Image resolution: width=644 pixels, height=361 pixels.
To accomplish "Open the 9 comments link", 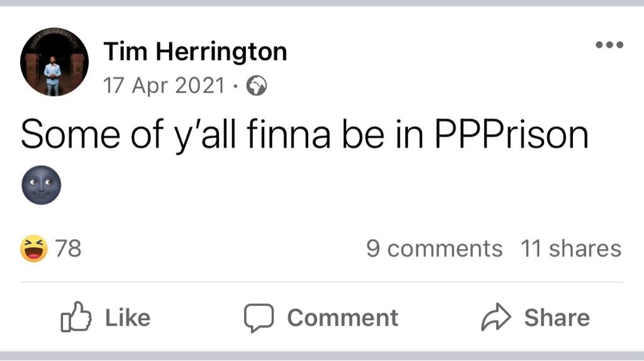I will tap(434, 249).
